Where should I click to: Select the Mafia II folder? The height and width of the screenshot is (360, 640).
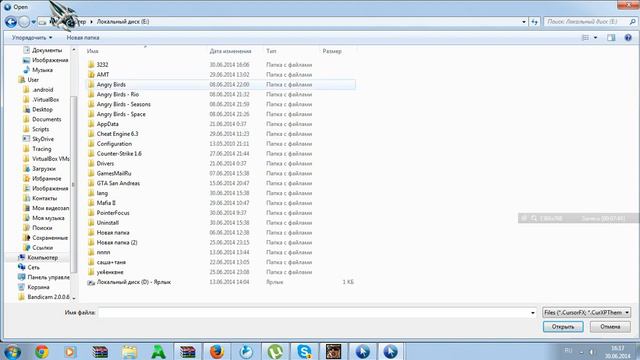point(220,203)
